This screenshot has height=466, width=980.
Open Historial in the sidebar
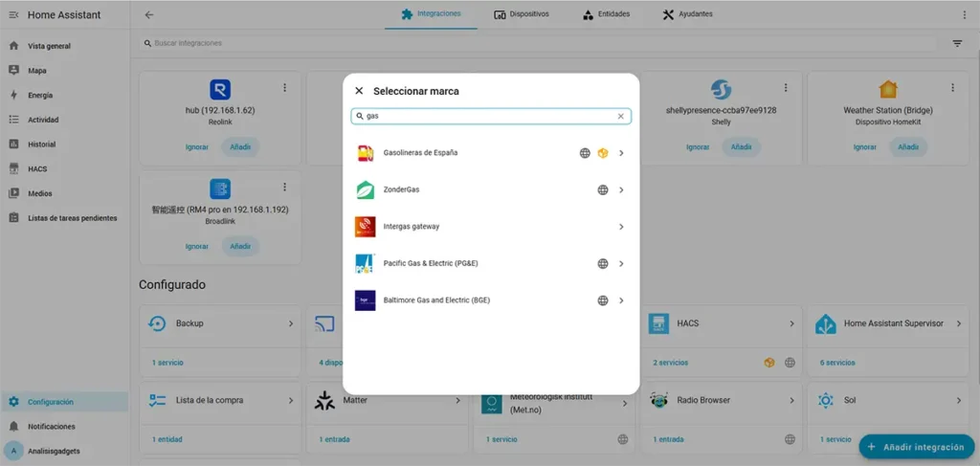65,144
